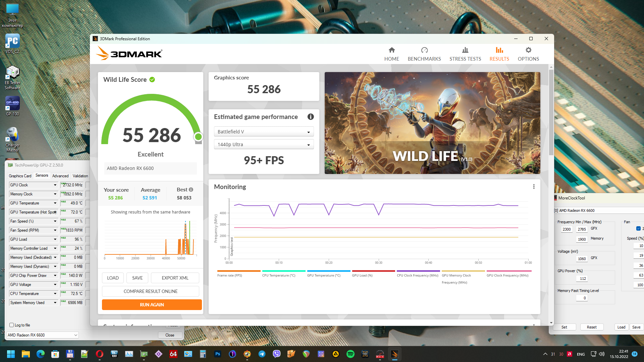Click the GPU Power (%) field in MoreClockTool
The height and width of the screenshot is (362, 644).
[x=582, y=279]
